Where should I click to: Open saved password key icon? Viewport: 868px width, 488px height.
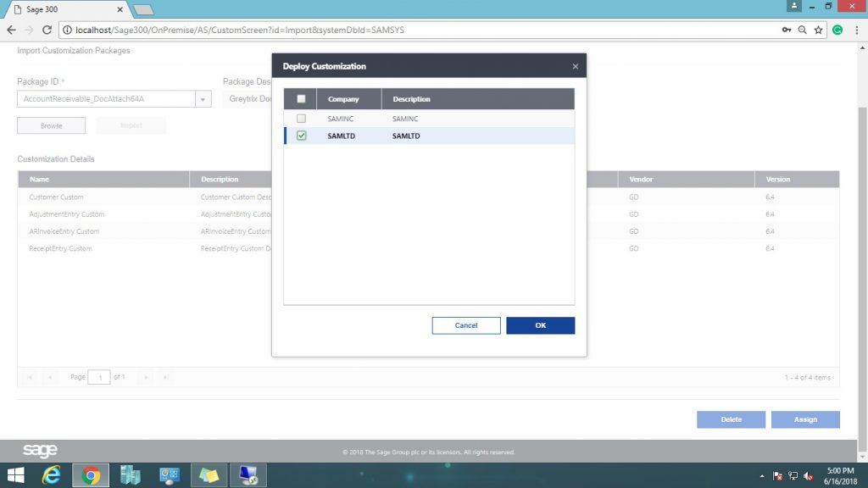(x=786, y=30)
